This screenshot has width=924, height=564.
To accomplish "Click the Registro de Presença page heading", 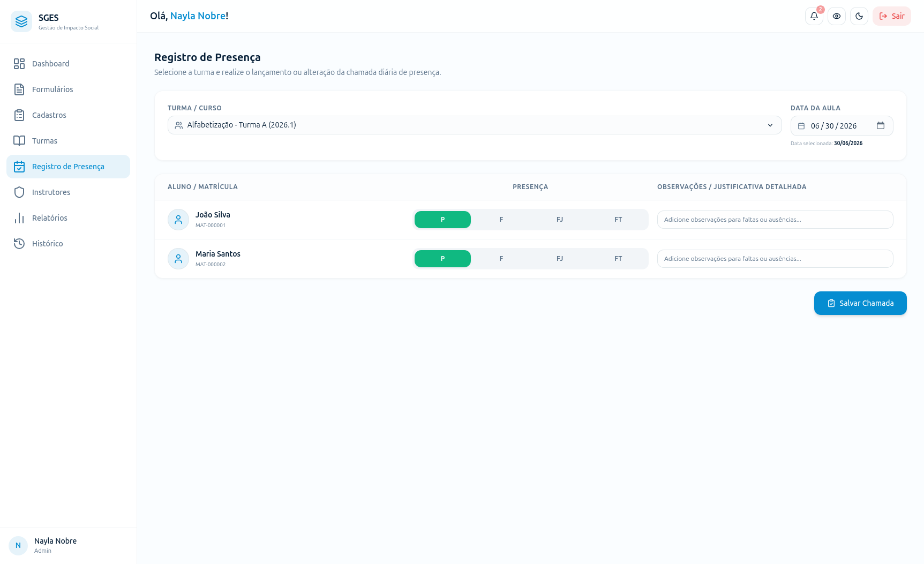I will coord(207,57).
